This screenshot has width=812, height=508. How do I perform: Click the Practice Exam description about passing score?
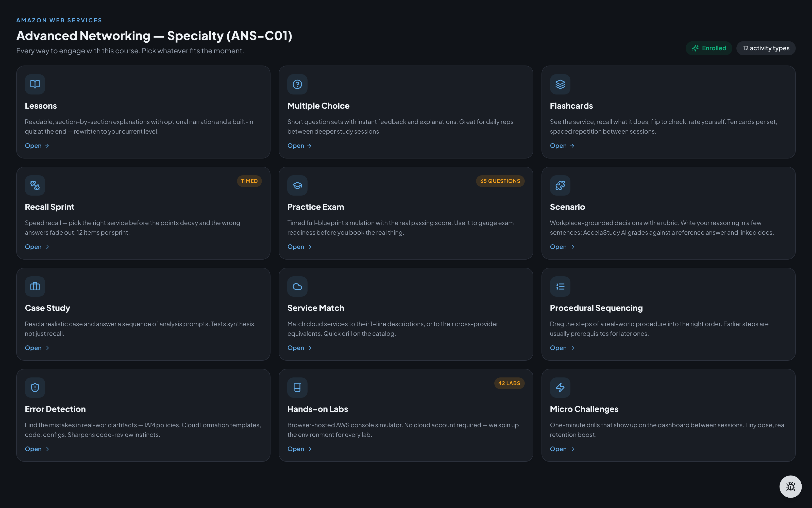[x=400, y=228]
